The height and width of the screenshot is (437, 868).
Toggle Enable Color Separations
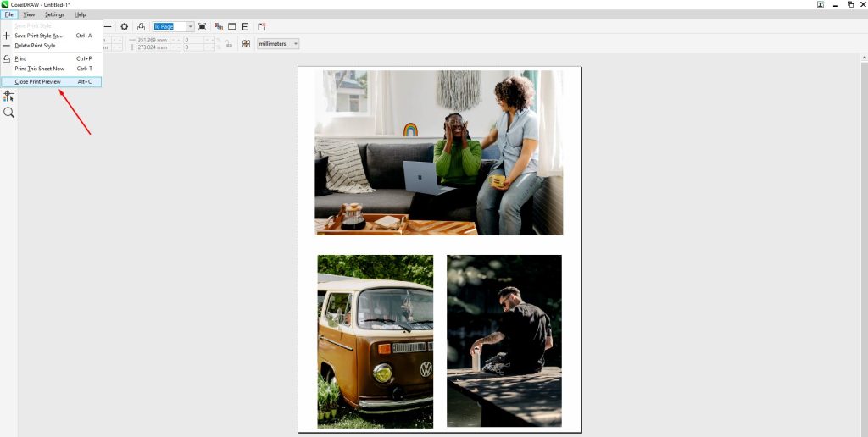pos(219,27)
